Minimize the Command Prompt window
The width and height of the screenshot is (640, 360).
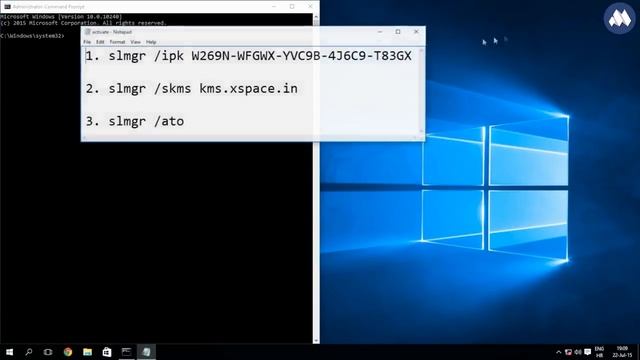point(274,7)
